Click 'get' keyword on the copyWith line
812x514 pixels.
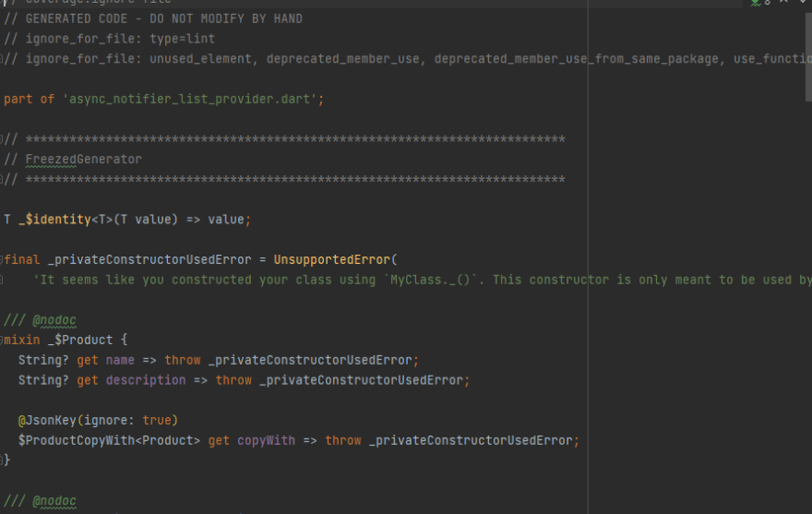coord(219,440)
